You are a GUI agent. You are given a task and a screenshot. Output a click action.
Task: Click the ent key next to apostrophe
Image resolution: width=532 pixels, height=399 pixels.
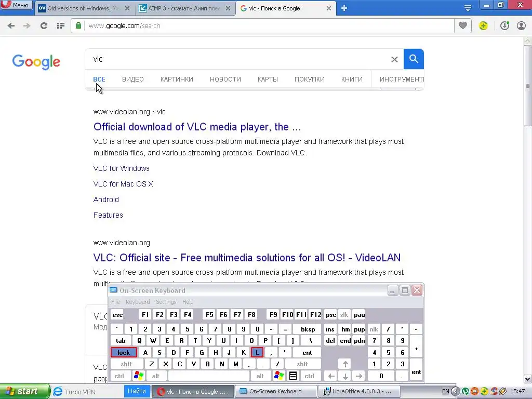click(307, 353)
